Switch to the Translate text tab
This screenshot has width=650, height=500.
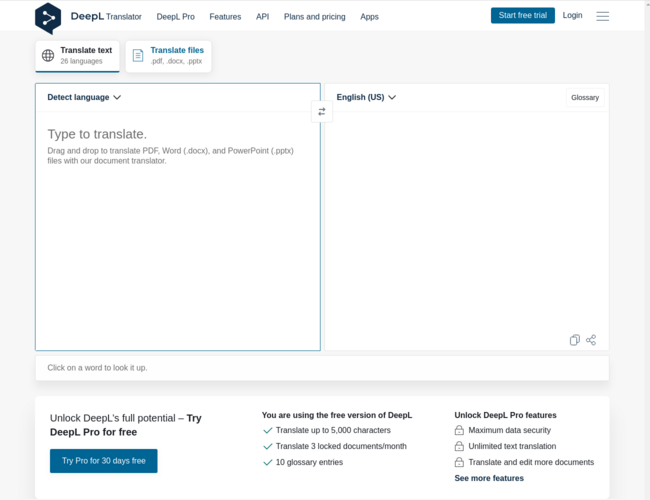78,56
